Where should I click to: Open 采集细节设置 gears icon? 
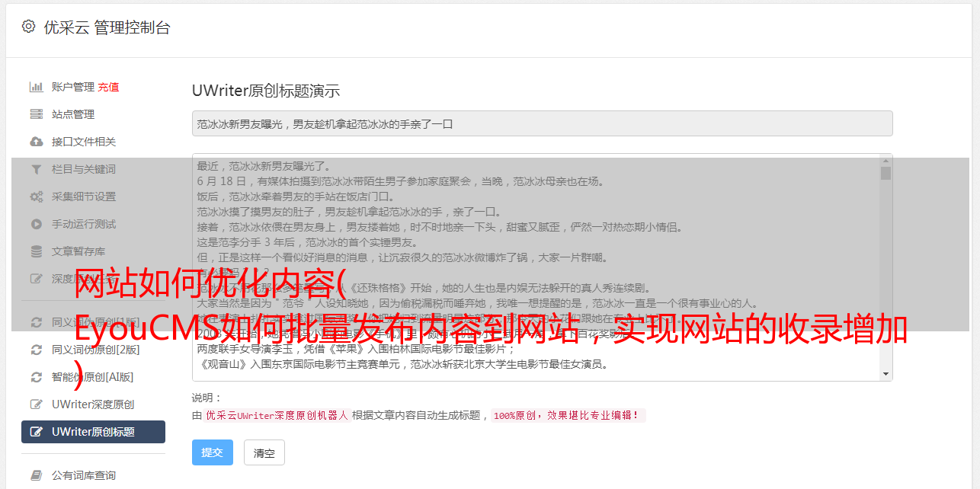pyautogui.click(x=36, y=197)
